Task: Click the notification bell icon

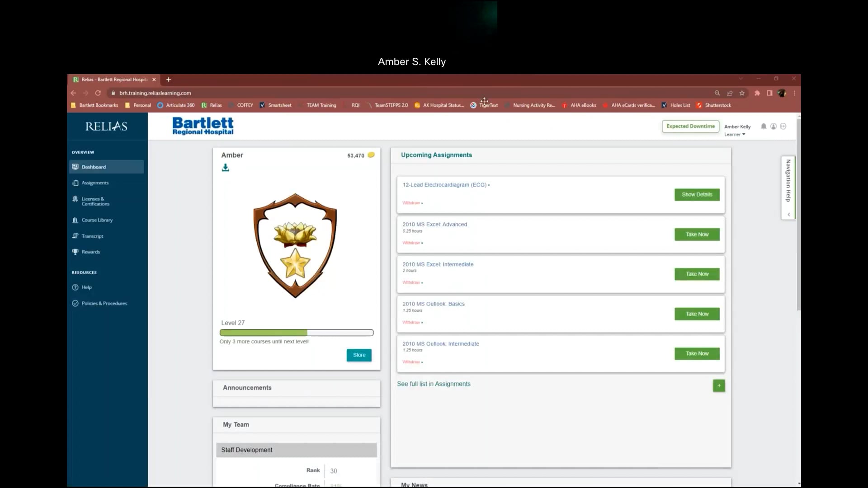Action: [763, 127]
